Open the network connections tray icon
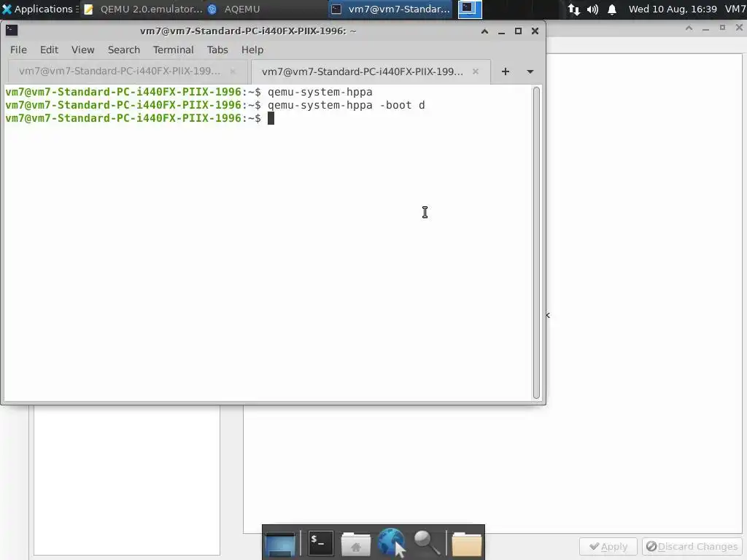This screenshot has width=747, height=560. point(573,9)
